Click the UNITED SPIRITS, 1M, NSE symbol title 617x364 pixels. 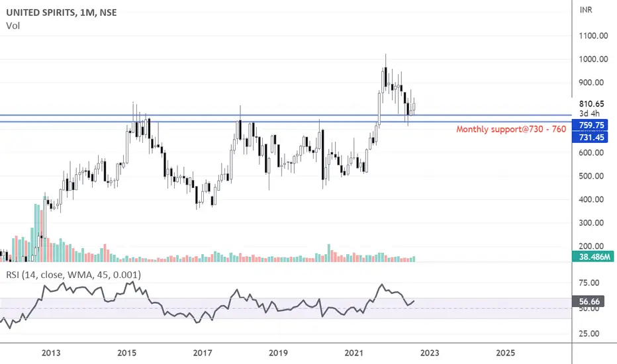point(62,13)
